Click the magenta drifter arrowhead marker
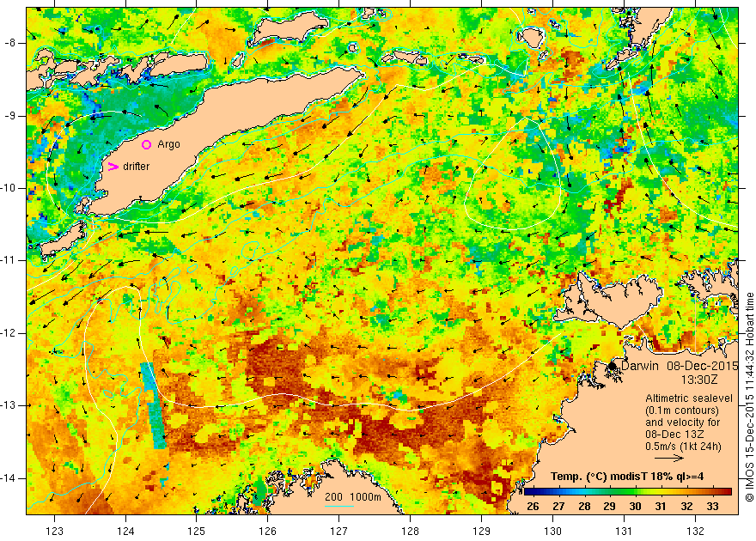The height and width of the screenshot is (541, 756). point(113,167)
